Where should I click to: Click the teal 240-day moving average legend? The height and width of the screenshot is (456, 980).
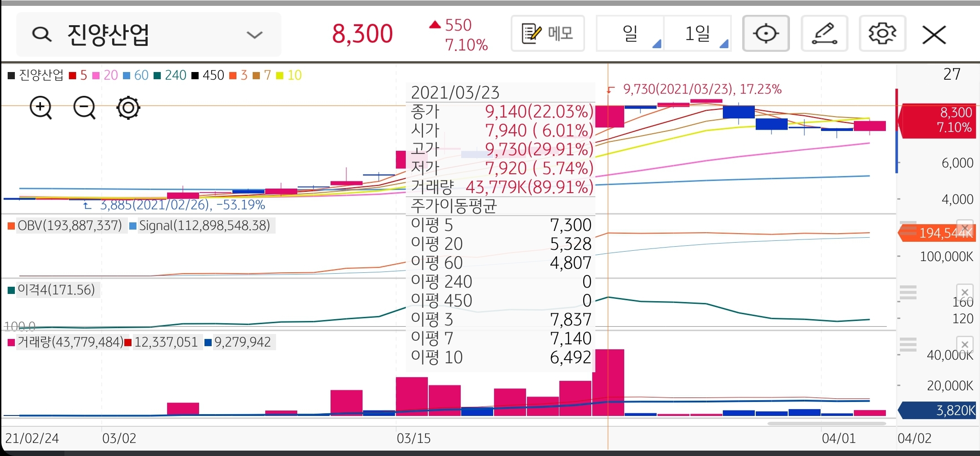coord(170,75)
